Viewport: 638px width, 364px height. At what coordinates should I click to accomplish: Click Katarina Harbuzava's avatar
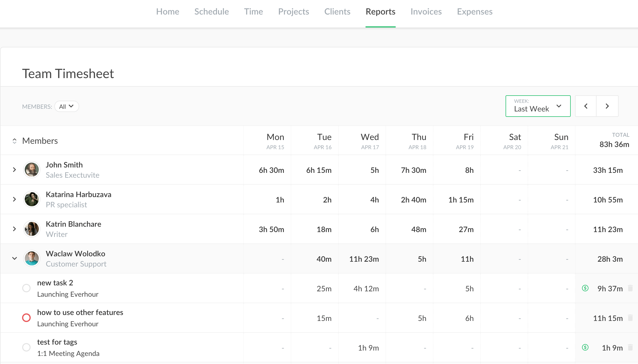[32, 199]
